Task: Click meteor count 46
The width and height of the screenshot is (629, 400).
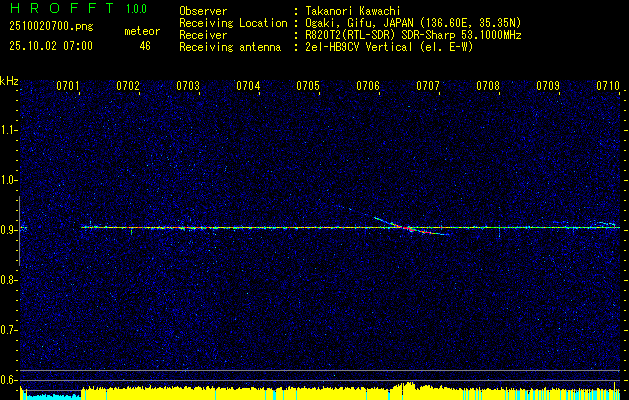Action: click(x=145, y=46)
